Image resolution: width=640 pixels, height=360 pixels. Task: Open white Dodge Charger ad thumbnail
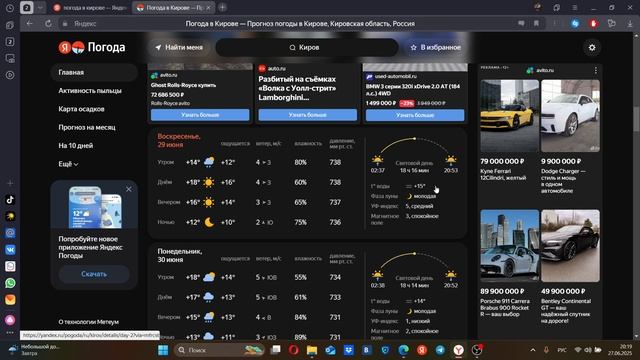pos(570,116)
